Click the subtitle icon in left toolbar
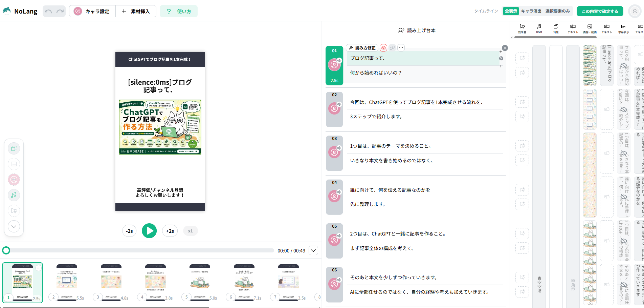This screenshot has width=644, height=308. click(x=14, y=164)
